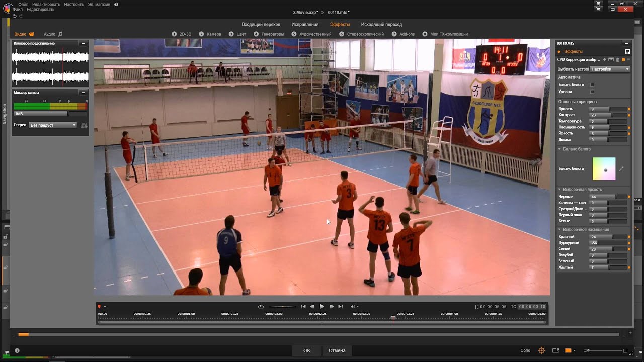Switch to the Исходящий переход tab
The width and height of the screenshot is (644, 362).
(x=381, y=24)
